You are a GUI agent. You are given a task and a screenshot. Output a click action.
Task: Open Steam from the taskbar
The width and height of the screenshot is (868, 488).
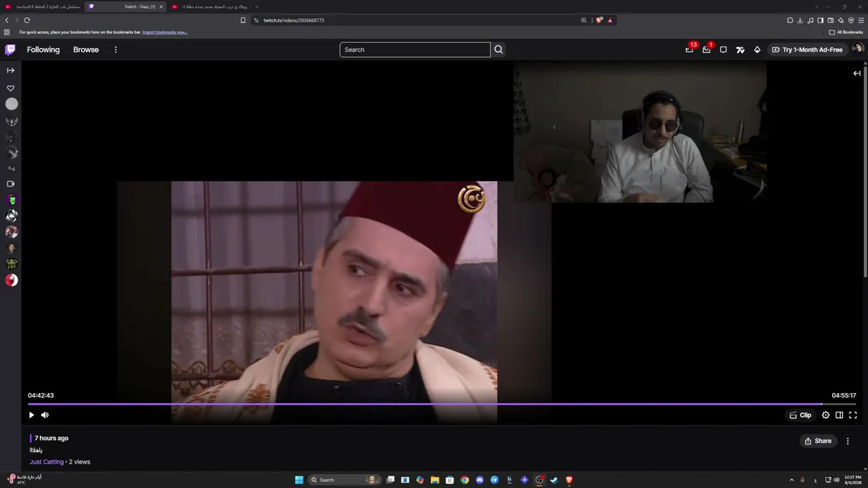click(554, 480)
